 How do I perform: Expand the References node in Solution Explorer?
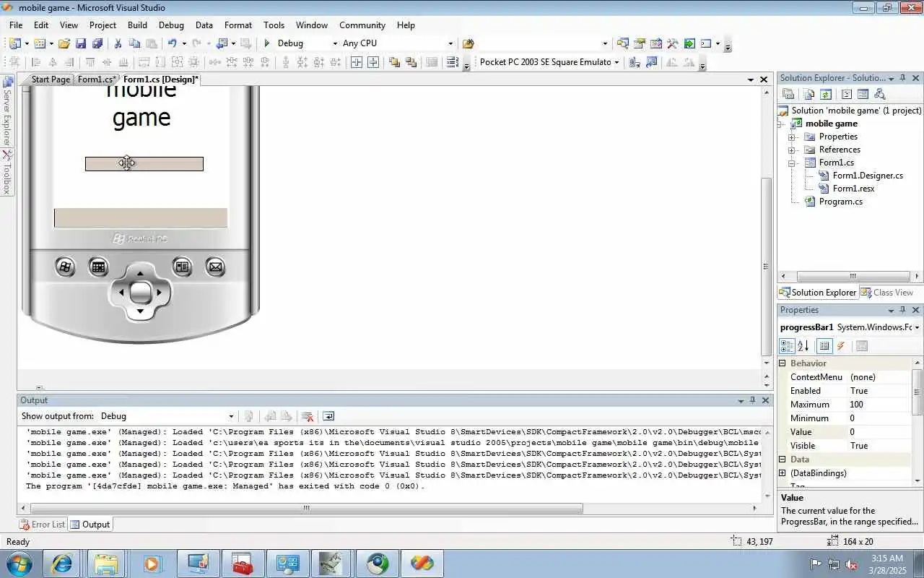[792, 150]
